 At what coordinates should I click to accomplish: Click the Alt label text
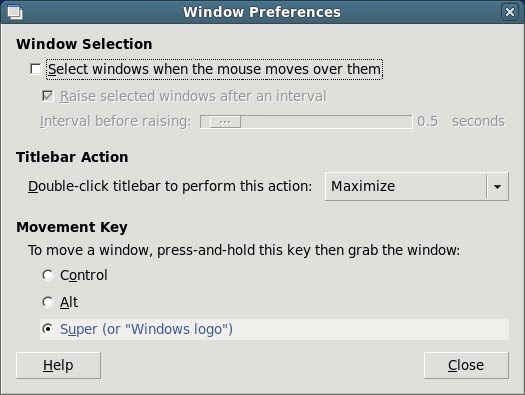pos(69,302)
